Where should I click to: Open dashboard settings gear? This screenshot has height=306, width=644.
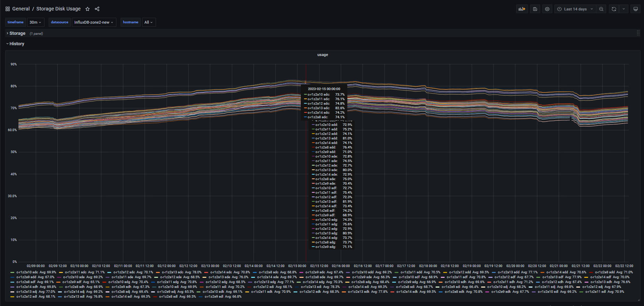[x=547, y=9]
